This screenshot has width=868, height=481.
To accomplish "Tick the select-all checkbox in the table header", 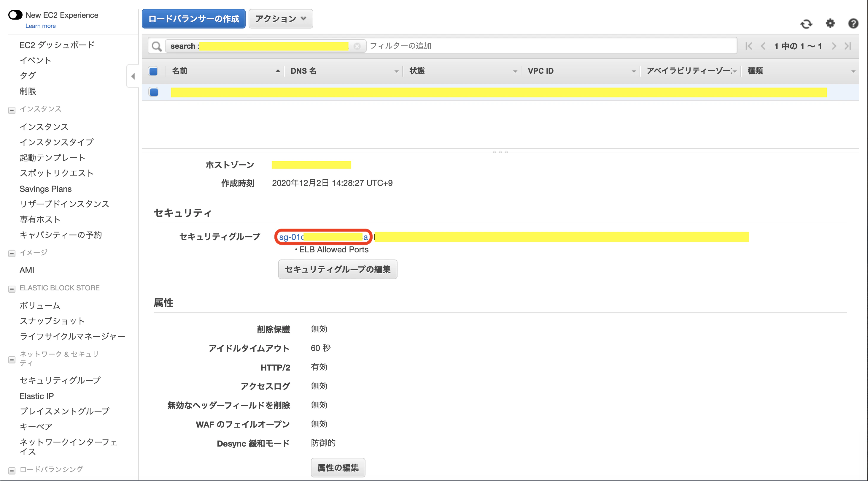I will tap(153, 71).
